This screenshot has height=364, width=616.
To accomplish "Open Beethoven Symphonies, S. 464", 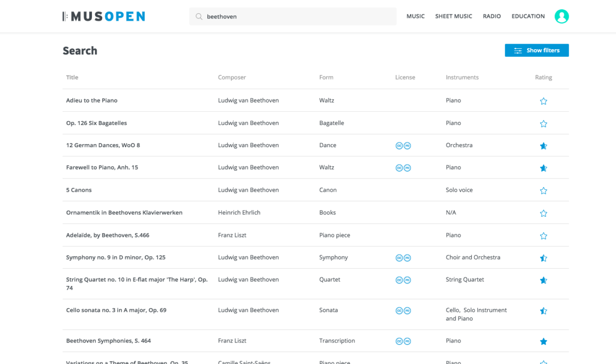I will [x=109, y=340].
